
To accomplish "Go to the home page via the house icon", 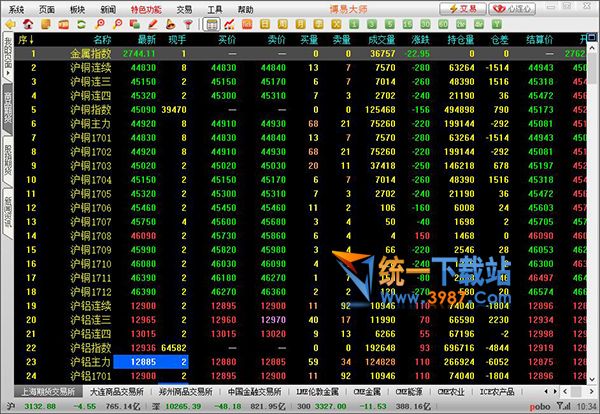I will [28, 24].
